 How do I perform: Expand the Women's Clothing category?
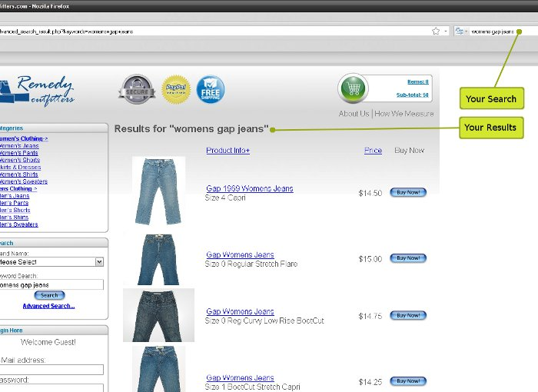23,138
